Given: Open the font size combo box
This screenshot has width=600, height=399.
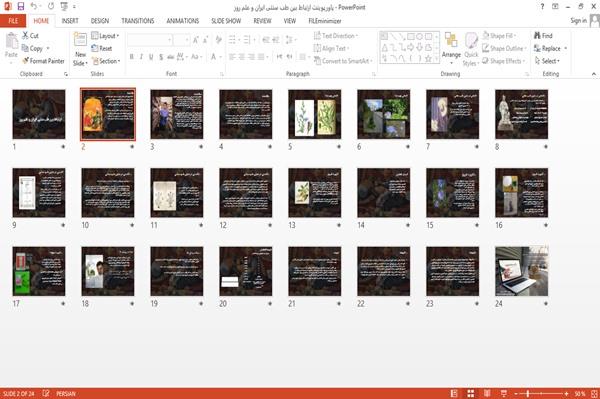Looking at the screenshot, I should [x=181, y=40].
